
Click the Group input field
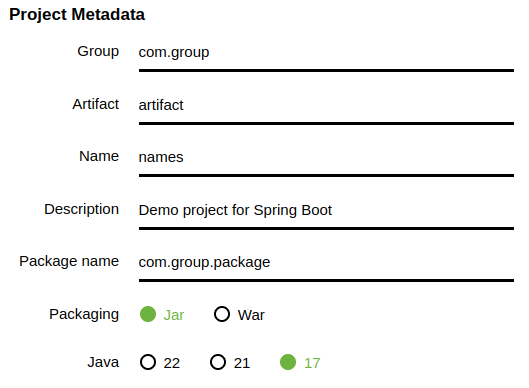tap(326, 53)
